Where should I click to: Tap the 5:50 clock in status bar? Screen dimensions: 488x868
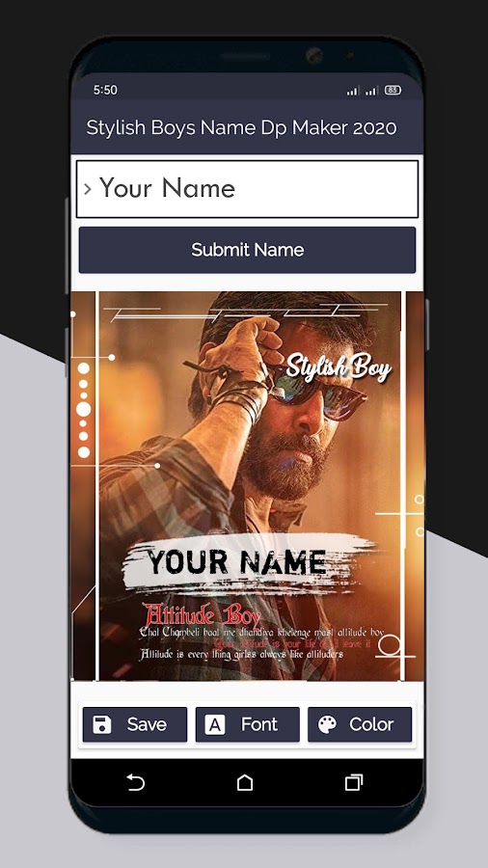click(105, 91)
